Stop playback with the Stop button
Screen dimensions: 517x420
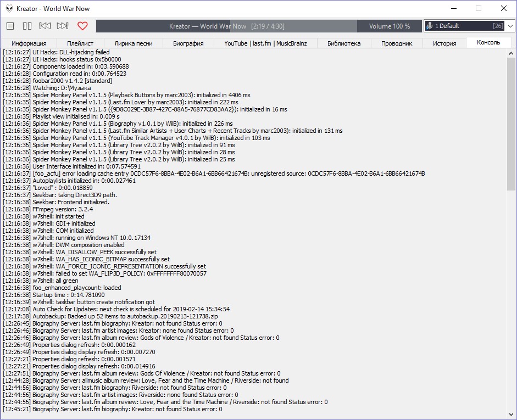tap(10, 26)
